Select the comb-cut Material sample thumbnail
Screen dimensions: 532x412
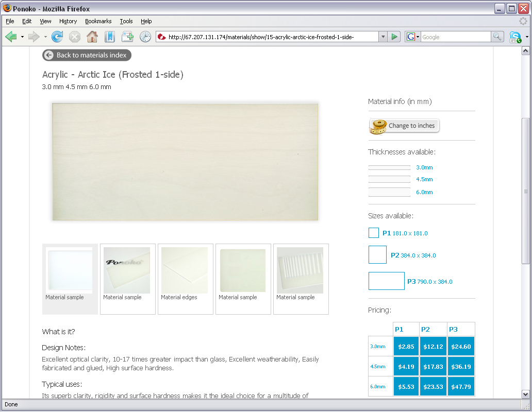click(301, 279)
